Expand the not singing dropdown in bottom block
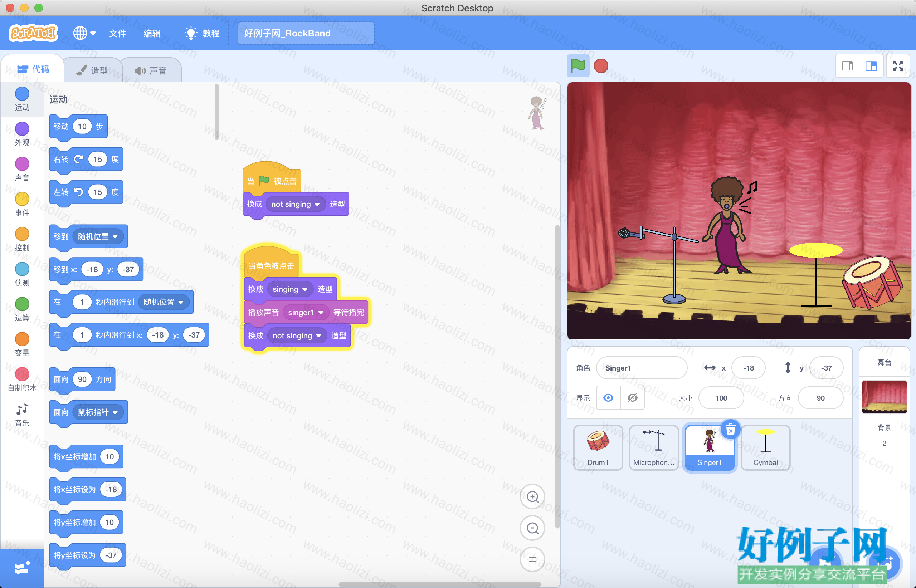916x588 pixels. [297, 335]
